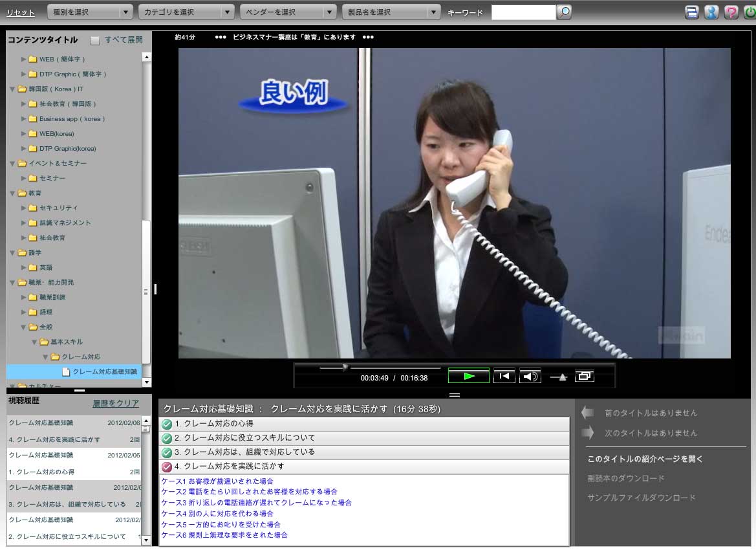
Task: Click このタイトルの紹介ページを開く
Action: click(x=645, y=459)
